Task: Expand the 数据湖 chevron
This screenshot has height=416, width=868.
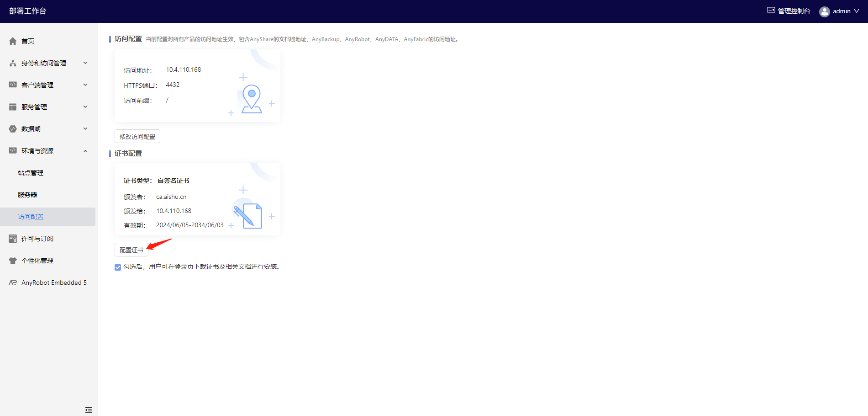Action: [85, 129]
